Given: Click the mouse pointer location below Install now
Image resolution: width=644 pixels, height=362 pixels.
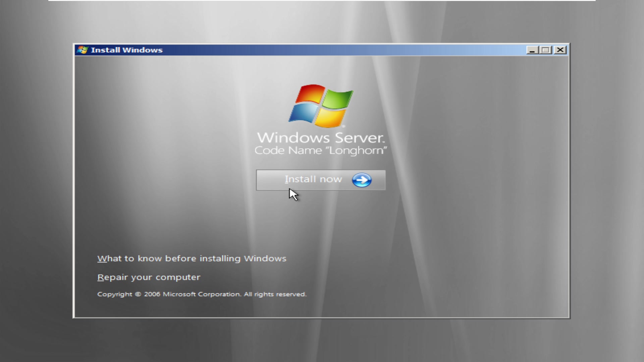Looking at the screenshot, I should point(293,194).
